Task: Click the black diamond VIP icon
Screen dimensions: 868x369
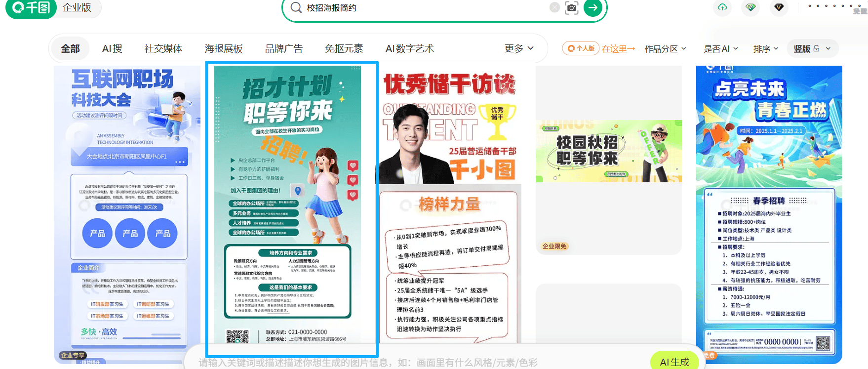Action: pos(779,7)
